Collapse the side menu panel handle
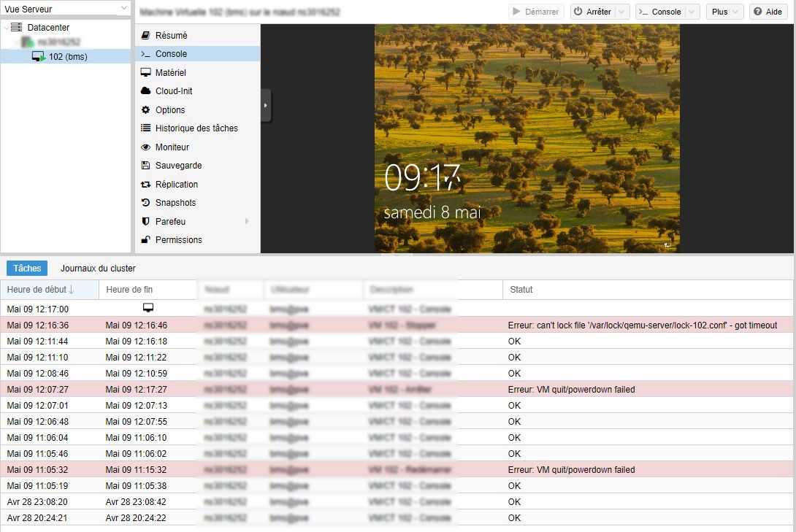This screenshot has width=796, height=532. [266, 106]
